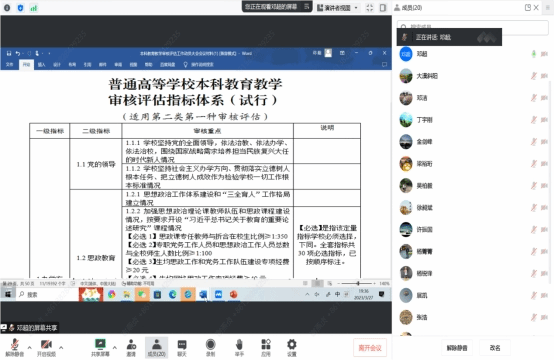Image resolution: width=554 pixels, height=360 pixels.
Task: Open the Word 文件 tab
Action: click(10, 65)
